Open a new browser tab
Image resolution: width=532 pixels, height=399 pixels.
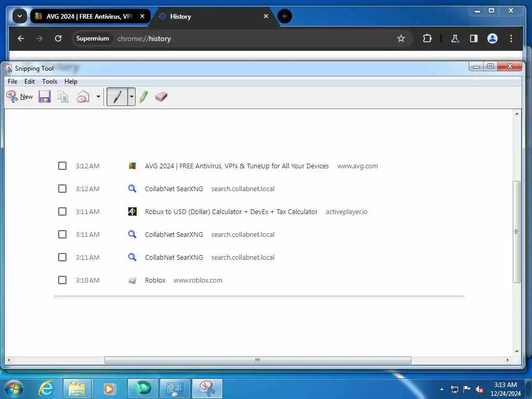(x=285, y=16)
